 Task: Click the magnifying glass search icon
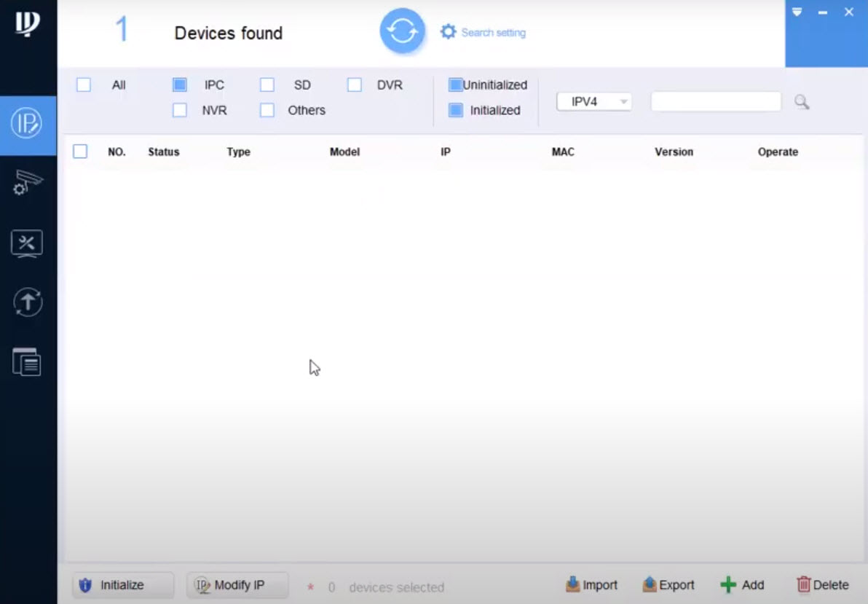click(802, 102)
